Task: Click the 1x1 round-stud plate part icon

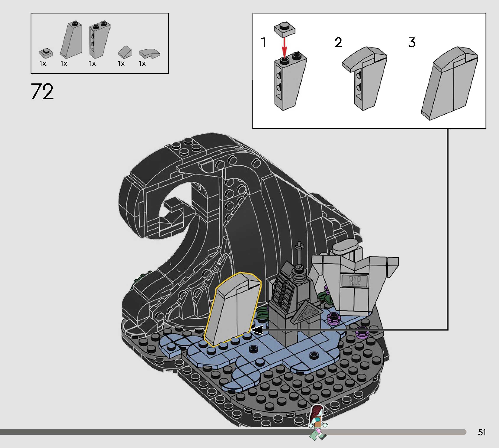Action: pyautogui.click(x=46, y=53)
